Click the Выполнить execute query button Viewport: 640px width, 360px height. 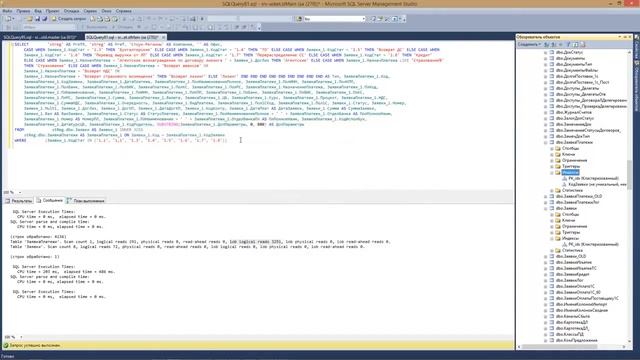(x=94, y=27)
